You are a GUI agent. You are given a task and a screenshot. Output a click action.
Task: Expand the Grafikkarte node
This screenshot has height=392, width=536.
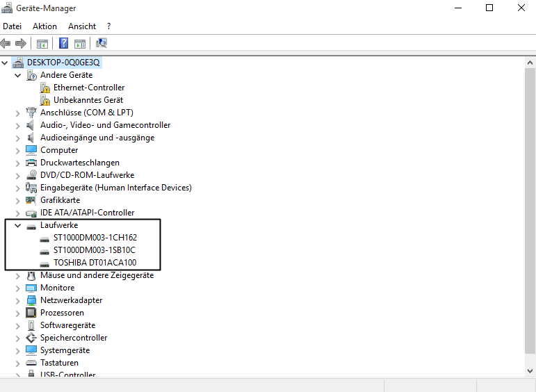click(18, 201)
